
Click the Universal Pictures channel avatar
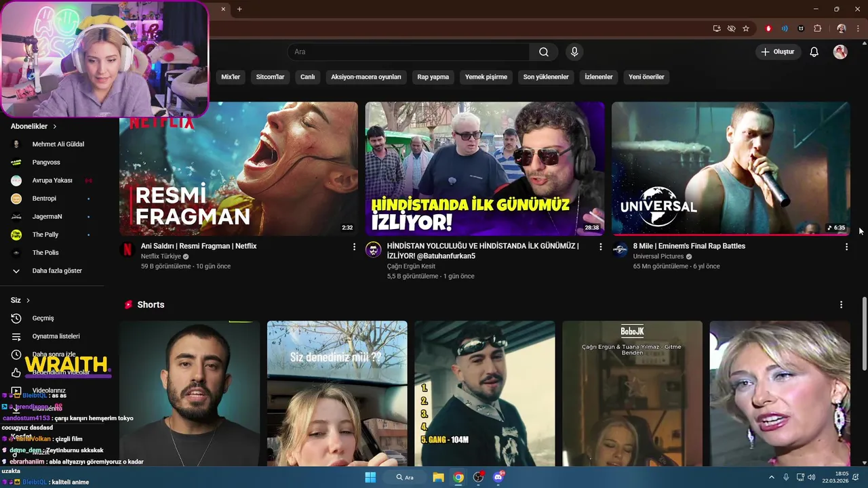click(x=620, y=249)
